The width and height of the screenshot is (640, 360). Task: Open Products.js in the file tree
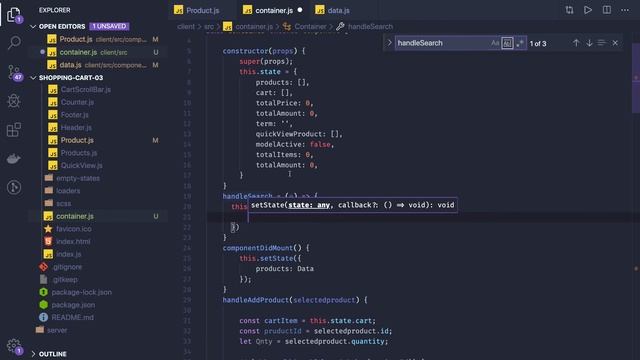(x=98, y=153)
